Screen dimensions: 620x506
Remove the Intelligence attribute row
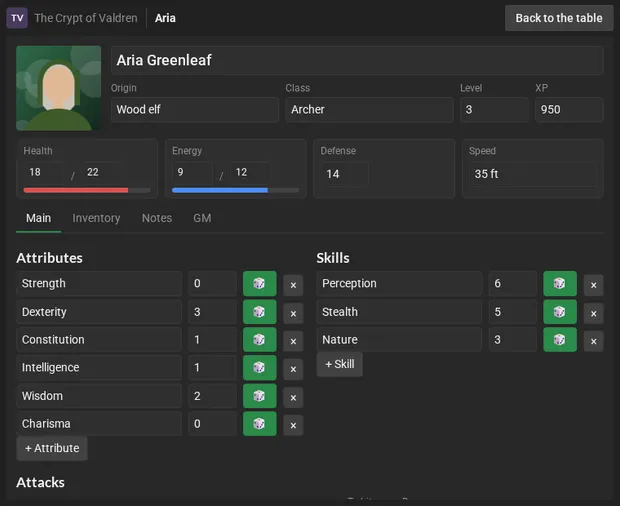(x=293, y=369)
